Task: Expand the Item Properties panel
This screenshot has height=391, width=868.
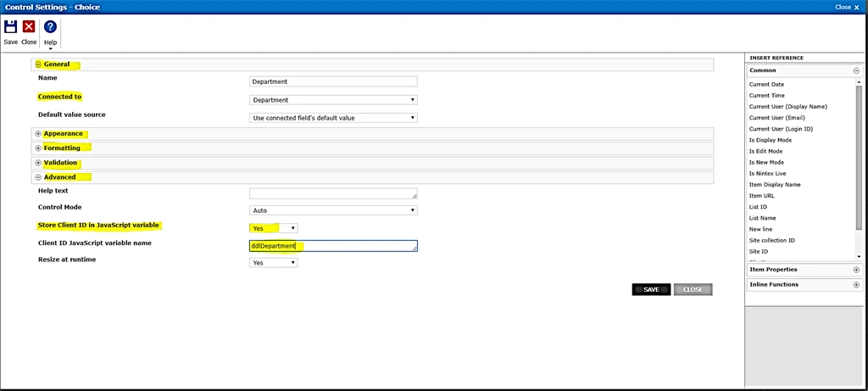Action: coord(856,270)
